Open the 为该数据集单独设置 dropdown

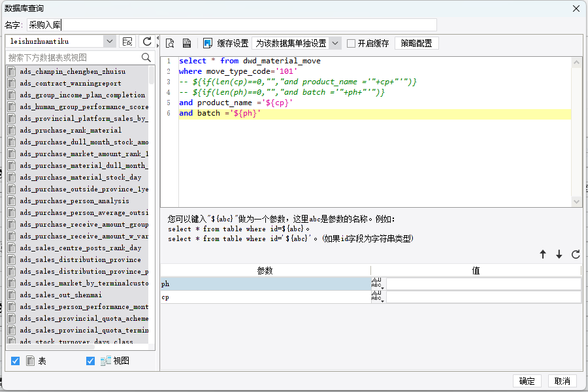[x=335, y=44]
